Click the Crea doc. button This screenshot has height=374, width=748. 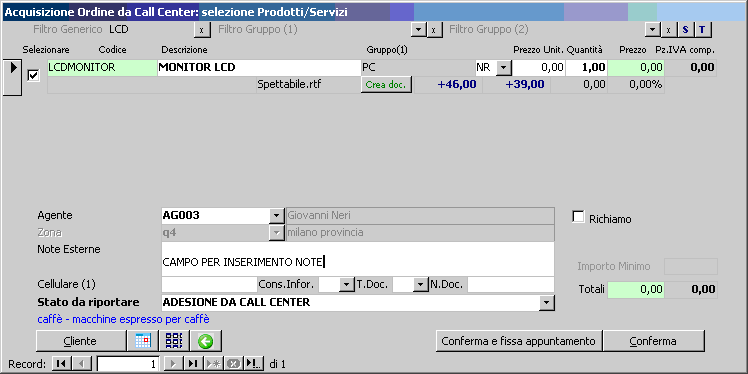point(386,85)
